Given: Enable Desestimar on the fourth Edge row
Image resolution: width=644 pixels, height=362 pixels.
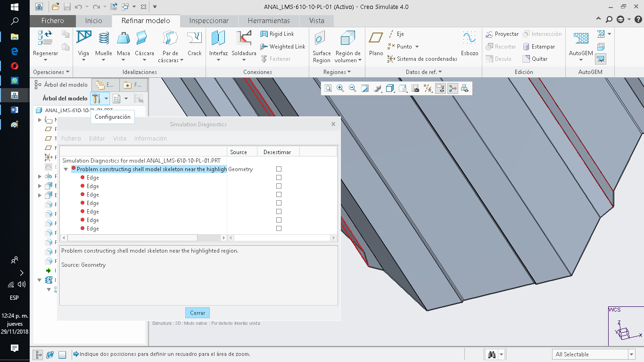Looking at the screenshot, I should [x=279, y=203].
